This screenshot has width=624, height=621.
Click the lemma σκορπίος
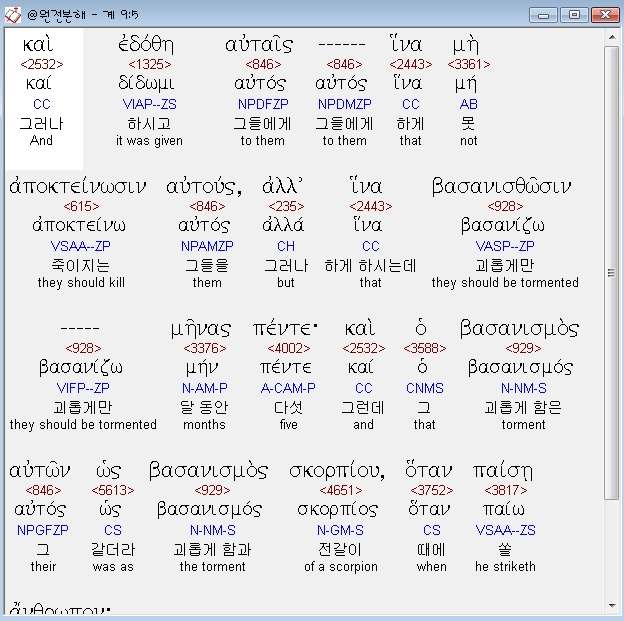pos(337,510)
